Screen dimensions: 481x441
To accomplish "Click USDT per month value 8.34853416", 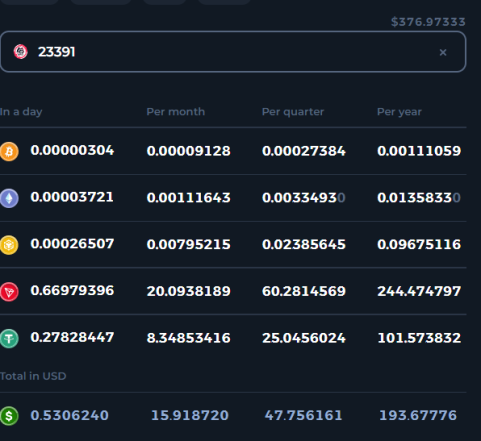I will 188,338.
